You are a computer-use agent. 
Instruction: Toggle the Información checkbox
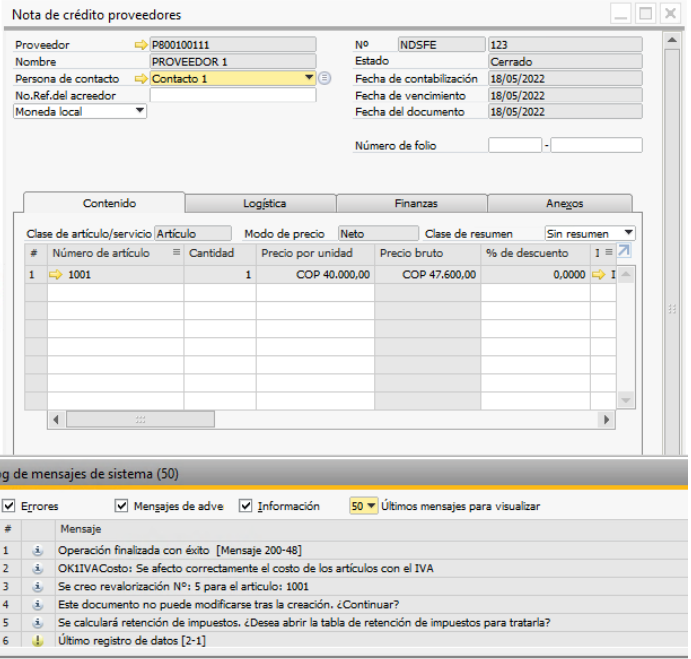pos(246,506)
